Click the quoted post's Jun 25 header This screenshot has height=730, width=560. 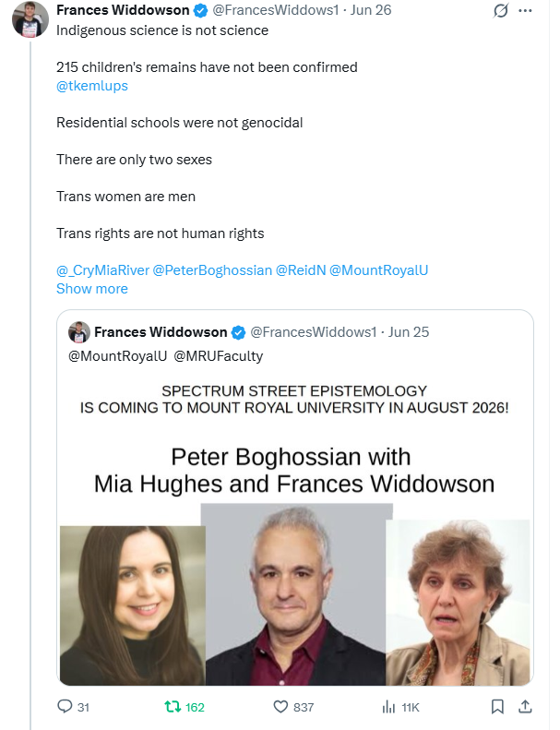tap(409, 332)
